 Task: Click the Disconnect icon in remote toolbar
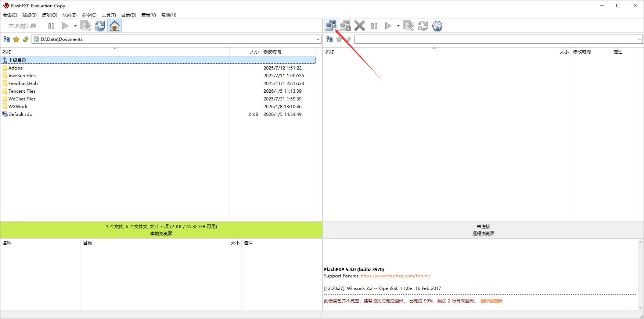(345, 26)
